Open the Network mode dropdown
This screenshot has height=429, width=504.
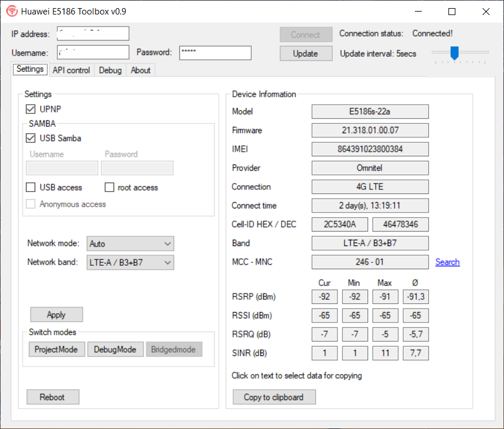click(130, 244)
